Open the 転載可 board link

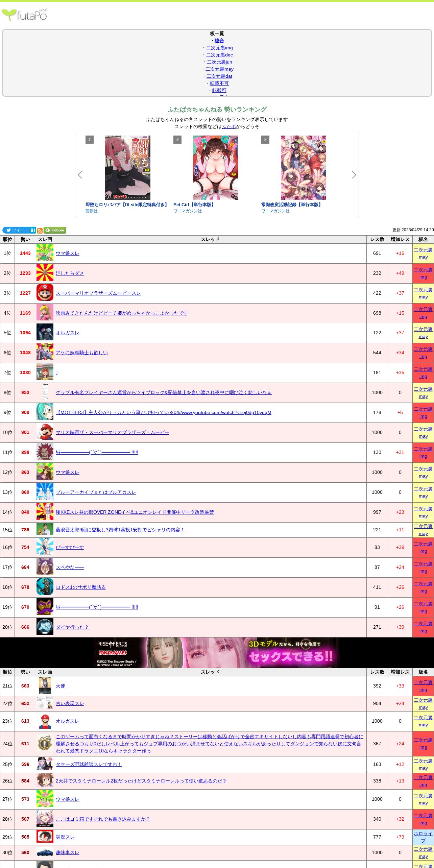pos(219,90)
